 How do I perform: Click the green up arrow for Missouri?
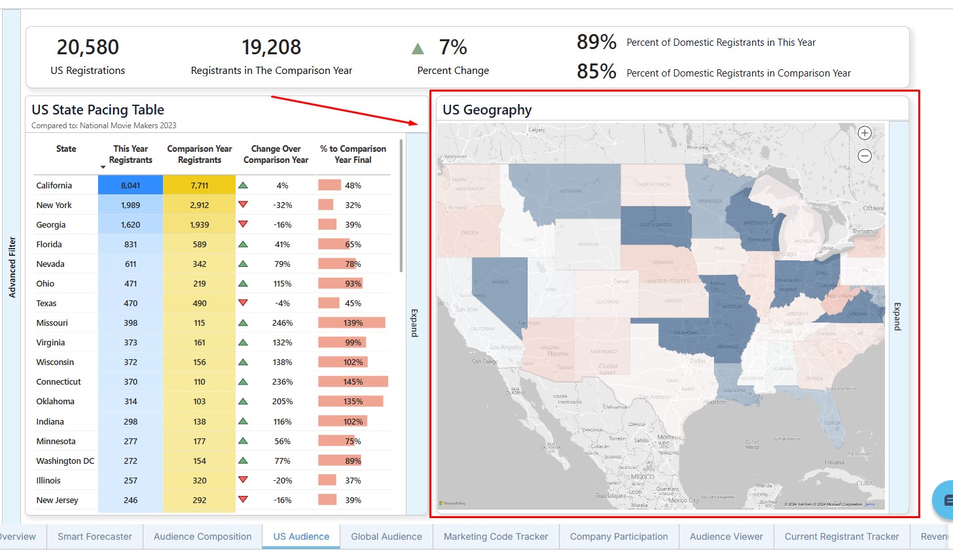point(243,323)
